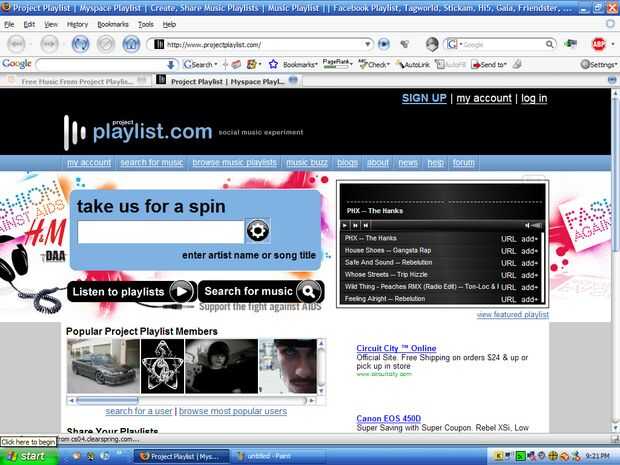The image size is (620, 465).
Task: Open the music buzz nav link
Action: click(307, 163)
